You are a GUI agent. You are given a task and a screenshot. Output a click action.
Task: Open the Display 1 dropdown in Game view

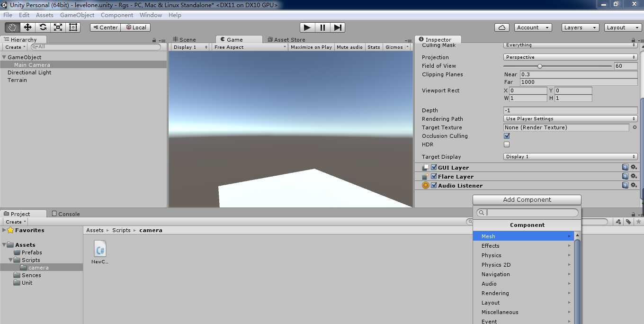tap(190, 47)
